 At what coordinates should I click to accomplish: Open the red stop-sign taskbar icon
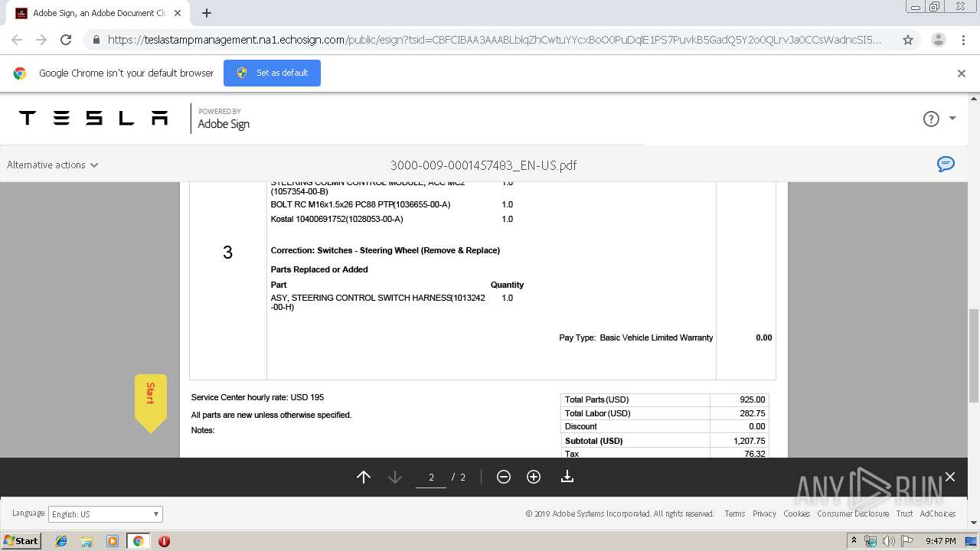tap(164, 541)
